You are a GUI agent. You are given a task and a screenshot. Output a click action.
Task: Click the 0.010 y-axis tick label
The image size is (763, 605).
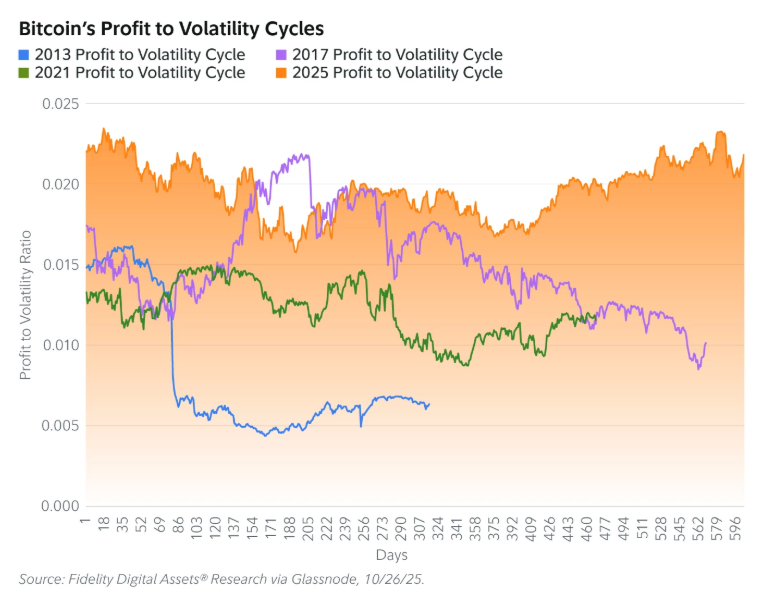pos(60,345)
